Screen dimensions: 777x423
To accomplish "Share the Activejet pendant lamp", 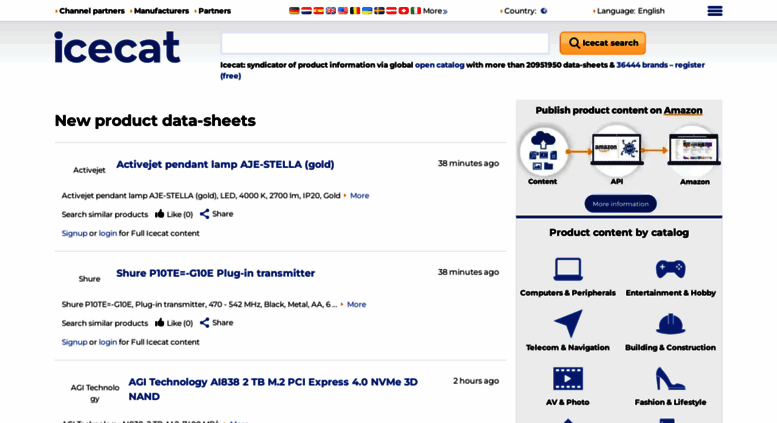I will (217, 214).
